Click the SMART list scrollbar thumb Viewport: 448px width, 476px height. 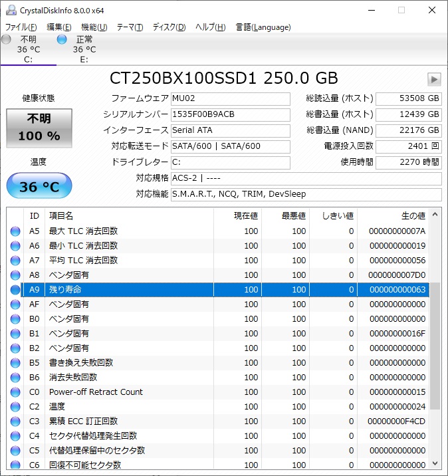(x=435, y=346)
